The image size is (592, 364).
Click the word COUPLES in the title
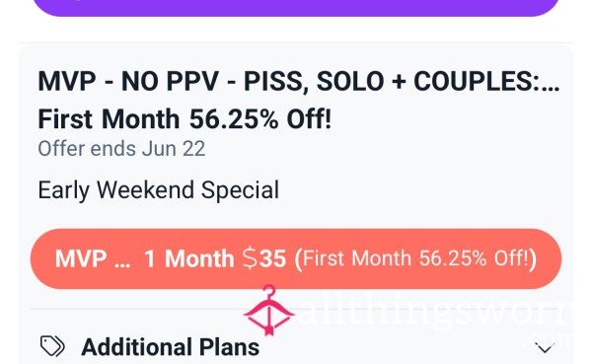pyautogui.click(x=474, y=81)
